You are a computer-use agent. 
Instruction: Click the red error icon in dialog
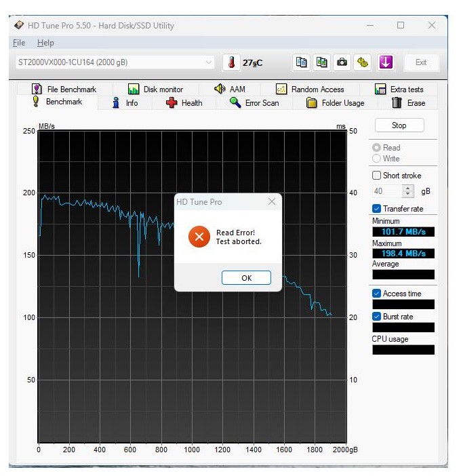click(199, 237)
